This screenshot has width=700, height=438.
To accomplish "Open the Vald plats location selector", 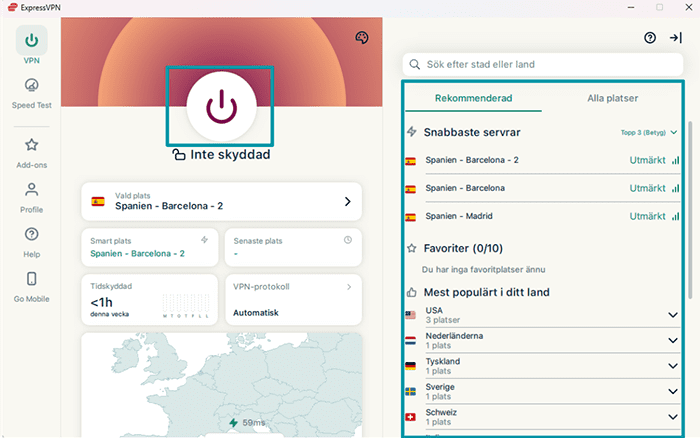I will click(x=221, y=202).
